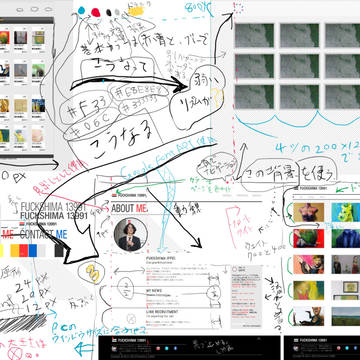Click the LINK RECRUITMENT section title

(x=162, y=312)
